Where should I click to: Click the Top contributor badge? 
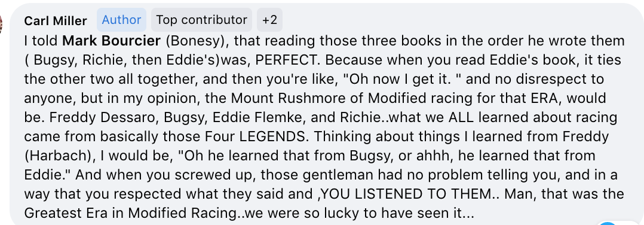click(x=202, y=20)
